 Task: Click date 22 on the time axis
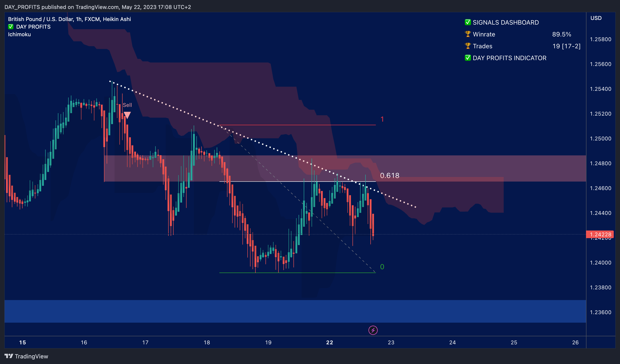[329, 342]
